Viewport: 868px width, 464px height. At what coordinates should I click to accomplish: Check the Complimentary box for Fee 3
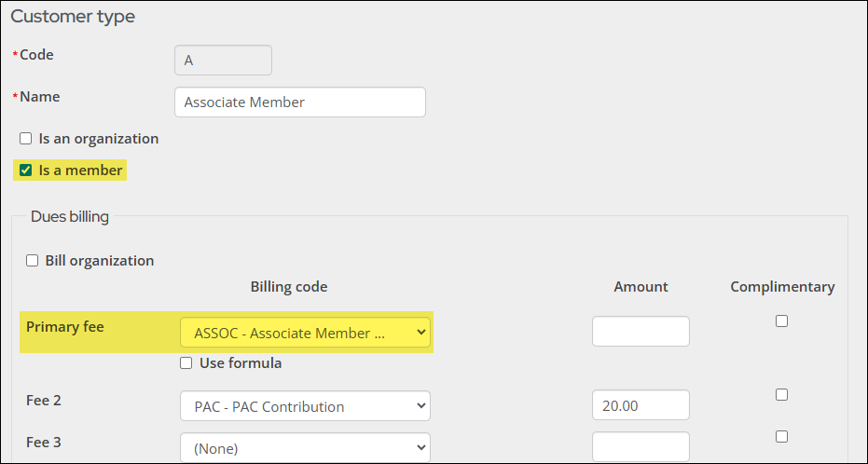781,436
